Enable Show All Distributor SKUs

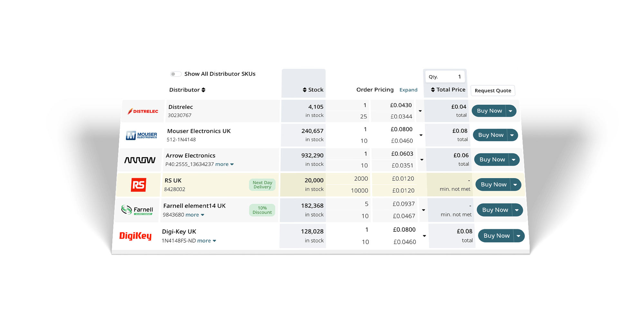pyautogui.click(x=176, y=74)
